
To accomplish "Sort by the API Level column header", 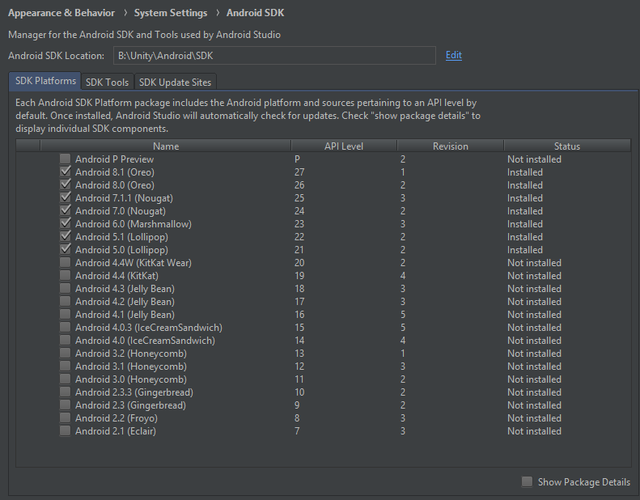I will point(344,146).
